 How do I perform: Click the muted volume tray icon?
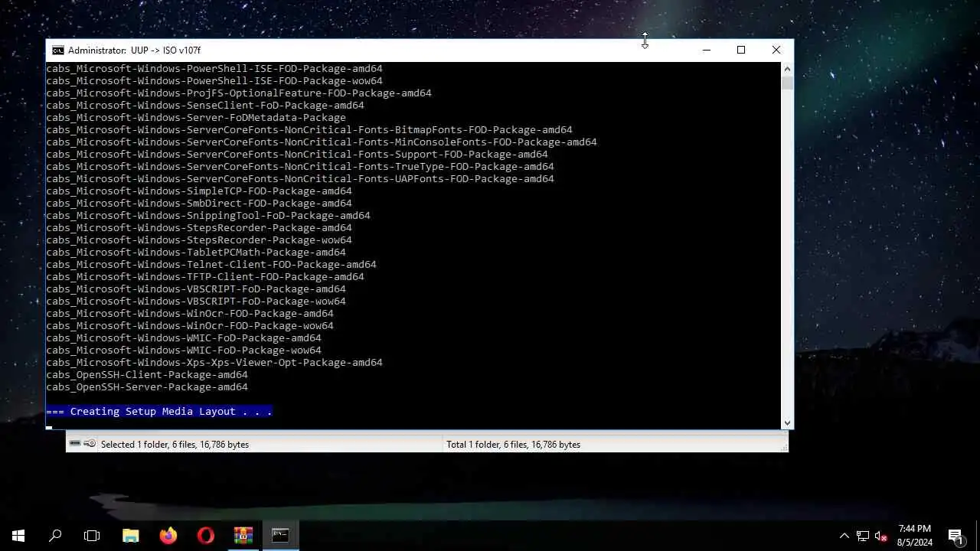coord(881,536)
